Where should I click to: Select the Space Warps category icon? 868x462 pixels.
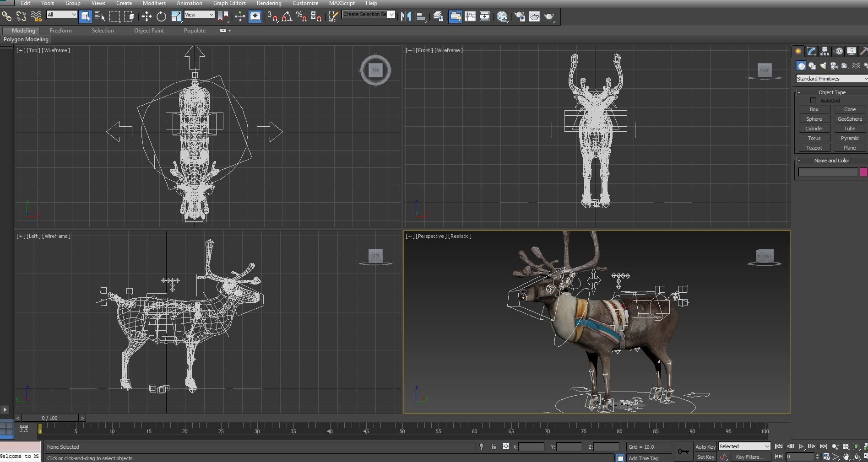[856, 66]
